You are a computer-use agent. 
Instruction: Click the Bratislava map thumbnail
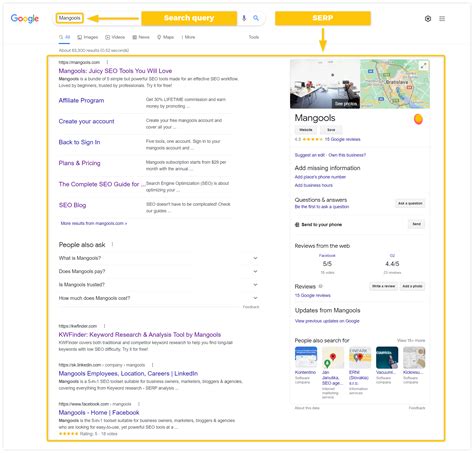395,84
